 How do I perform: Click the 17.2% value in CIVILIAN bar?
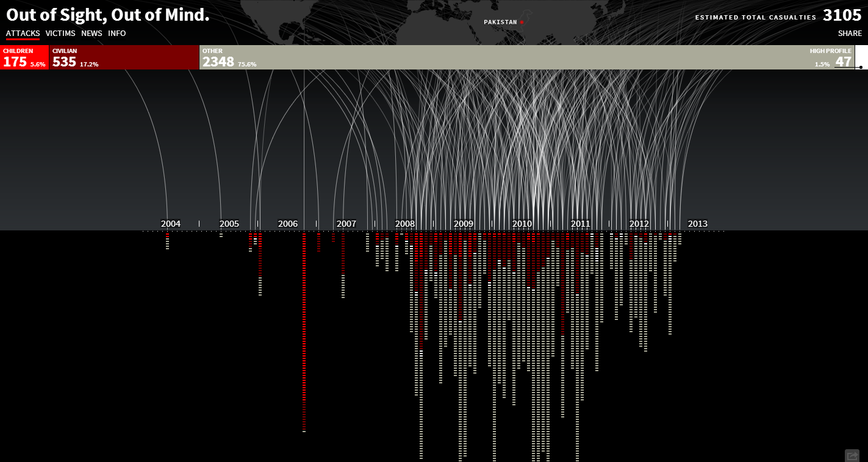89,64
